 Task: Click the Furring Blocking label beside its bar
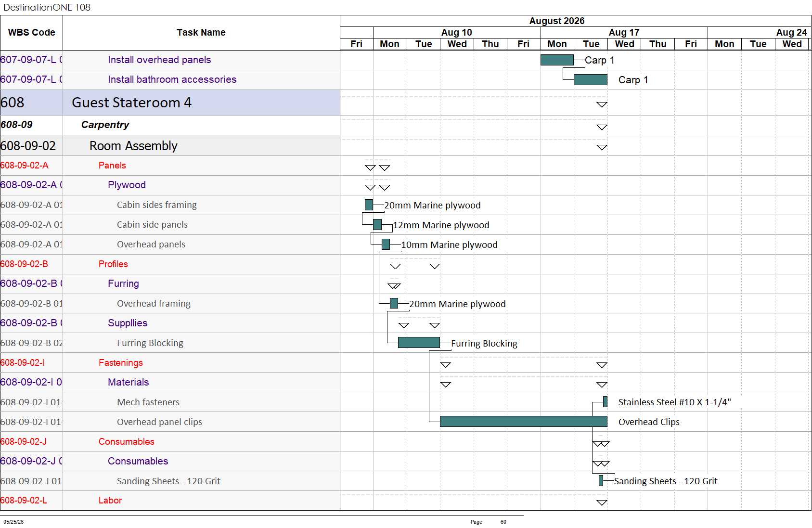click(484, 344)
